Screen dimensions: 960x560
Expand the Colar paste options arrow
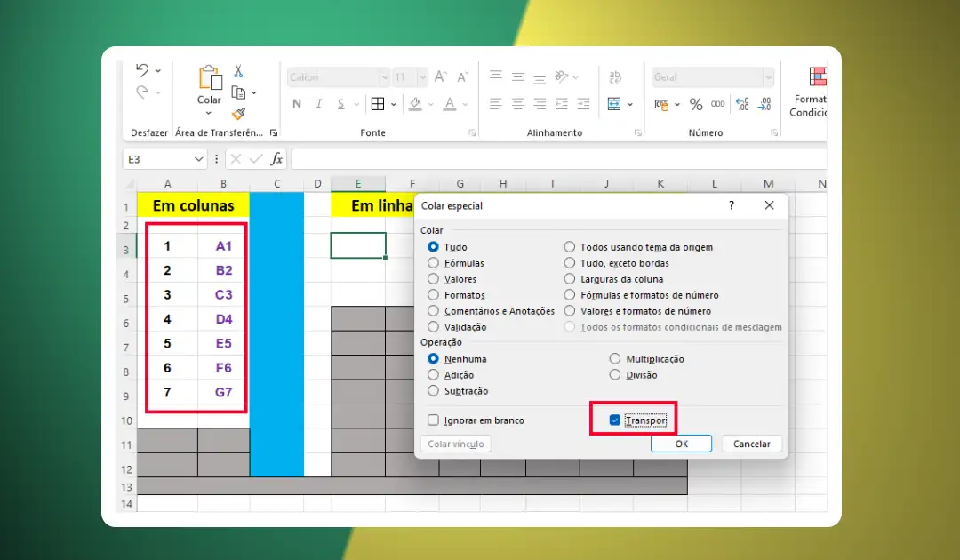pyautogui.click(x=209, y=113)
